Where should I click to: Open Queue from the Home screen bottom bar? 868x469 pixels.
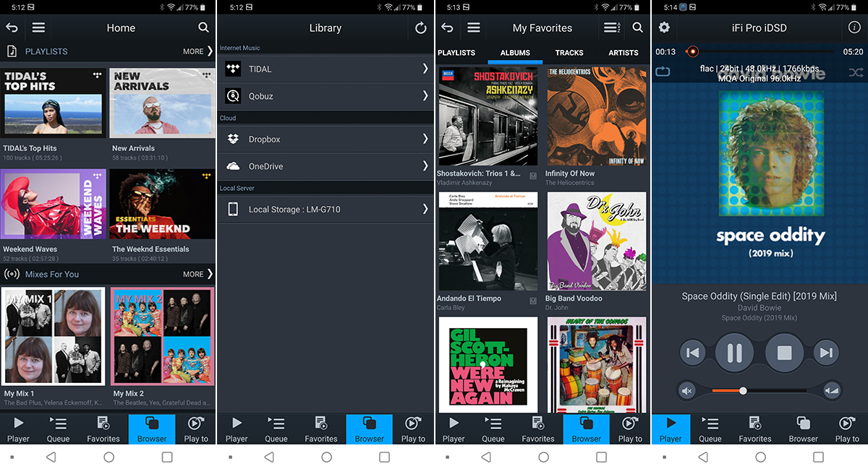click(x=58, y=429)
